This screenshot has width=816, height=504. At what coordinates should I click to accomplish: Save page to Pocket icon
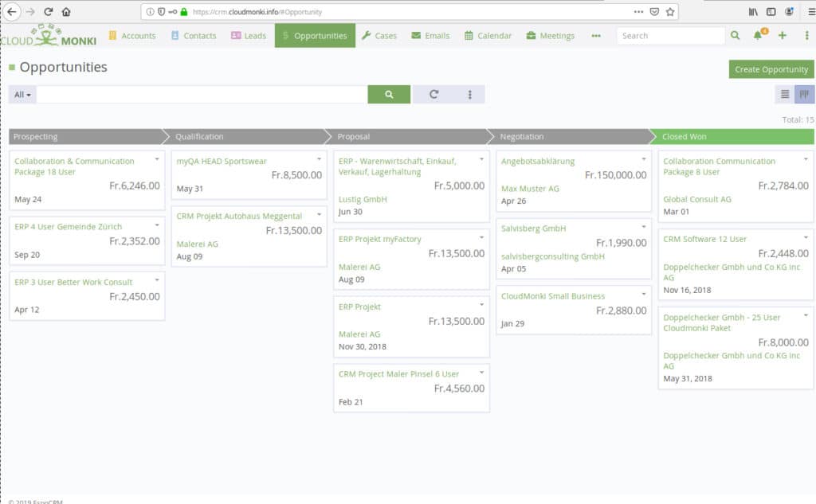point(655,11)
